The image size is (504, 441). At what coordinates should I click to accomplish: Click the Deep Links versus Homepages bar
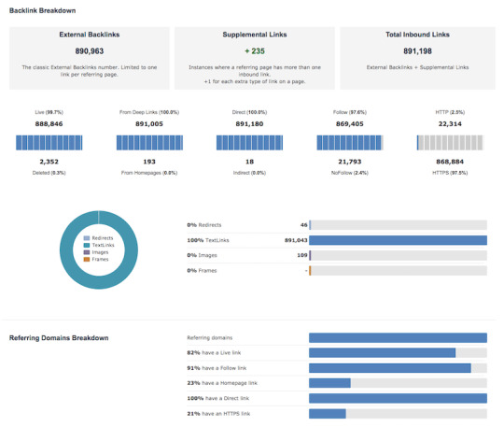click(x=149, y=143)
